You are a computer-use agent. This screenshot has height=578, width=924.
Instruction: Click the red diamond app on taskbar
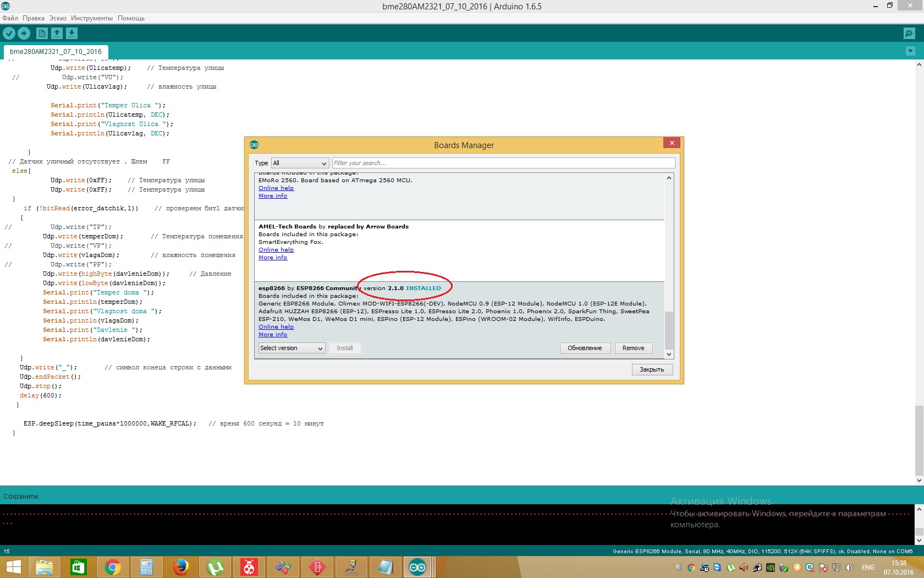click(x=317, y=567)
